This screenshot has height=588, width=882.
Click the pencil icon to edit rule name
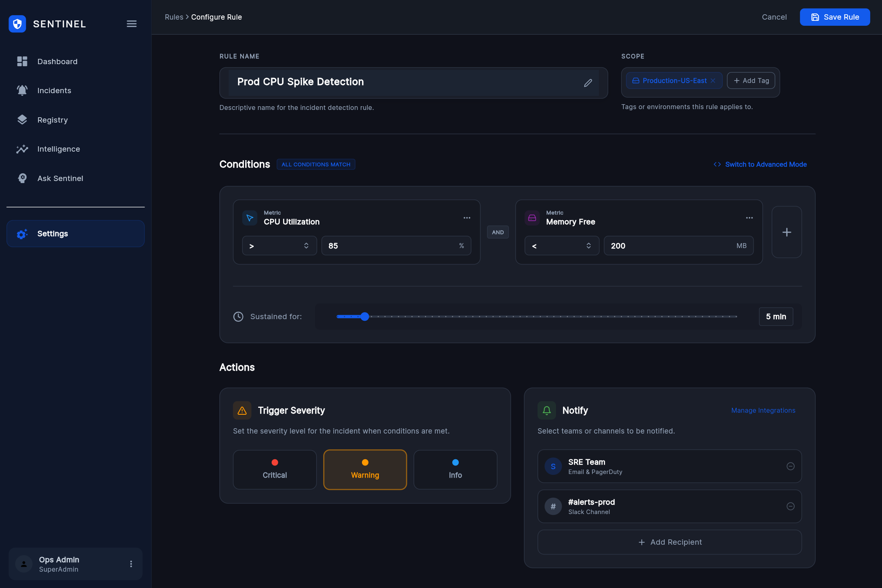tap(588, 83)
